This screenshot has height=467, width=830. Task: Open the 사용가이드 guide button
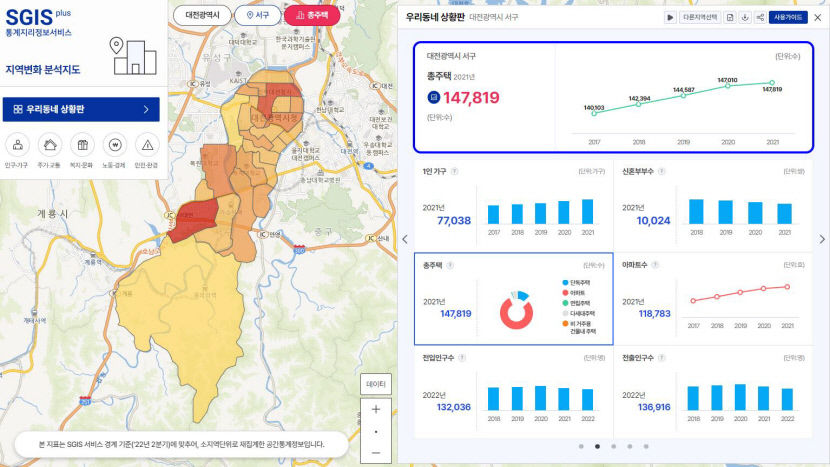coord(788,17)
